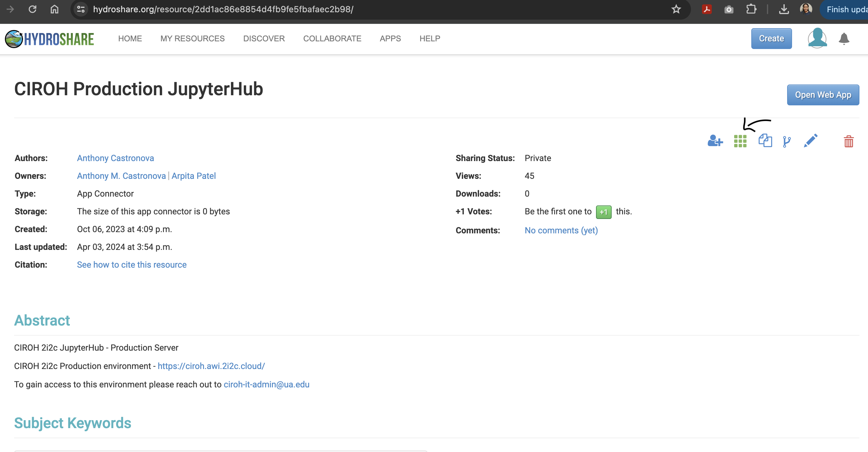This screenshot has height=452, width=868.
Task: Click the camera screenshot extension icon
Action: tap(729, 9)
